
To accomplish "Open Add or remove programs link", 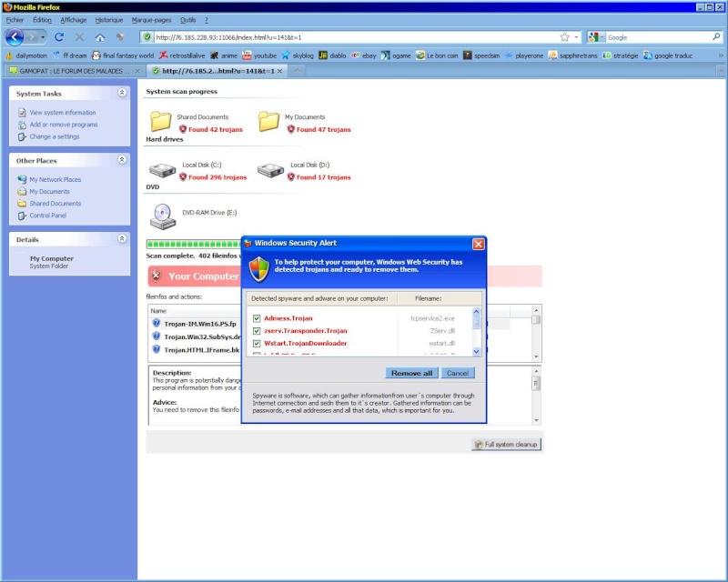I will pyautogui.click(x=64, y=125).
